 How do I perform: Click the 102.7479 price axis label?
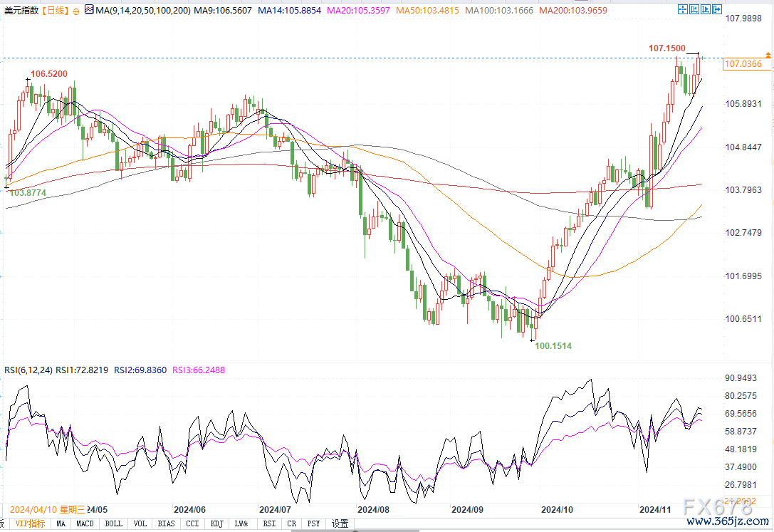[x=743, y=233]
